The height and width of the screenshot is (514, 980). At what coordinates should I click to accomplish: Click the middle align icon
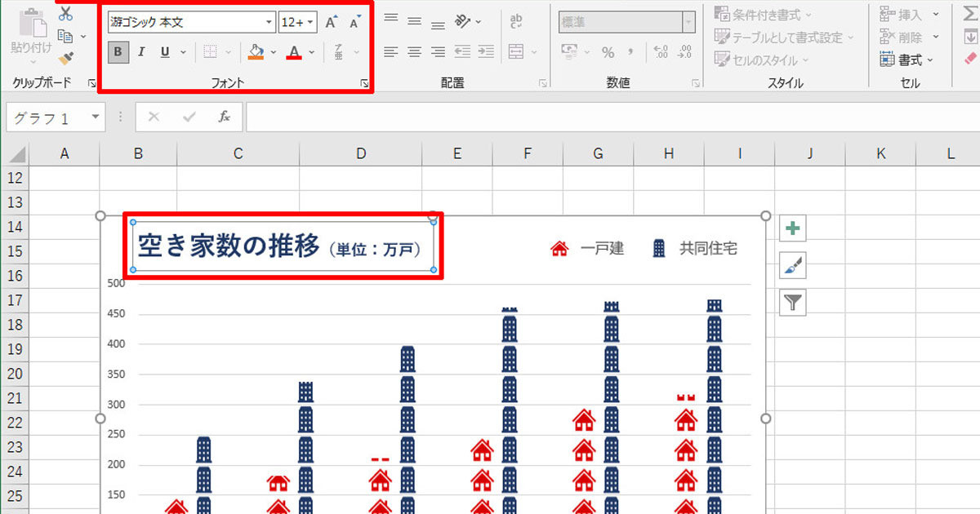click(x=415, y=20)
